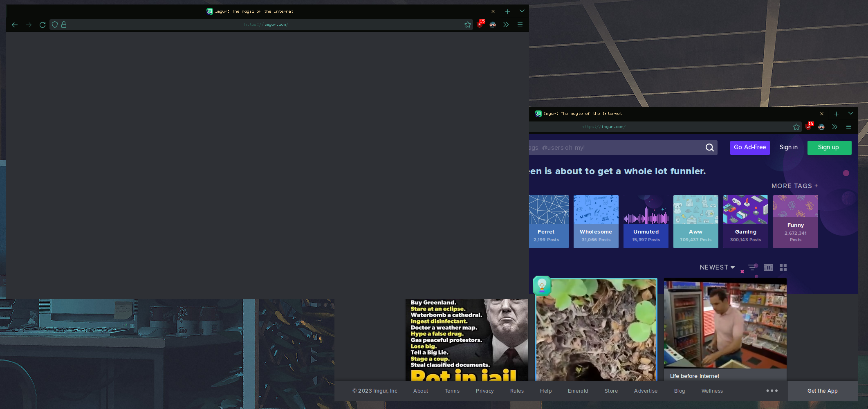
Task: Switch to grid view layout on Imgur
Action: (x=783, y=267)
